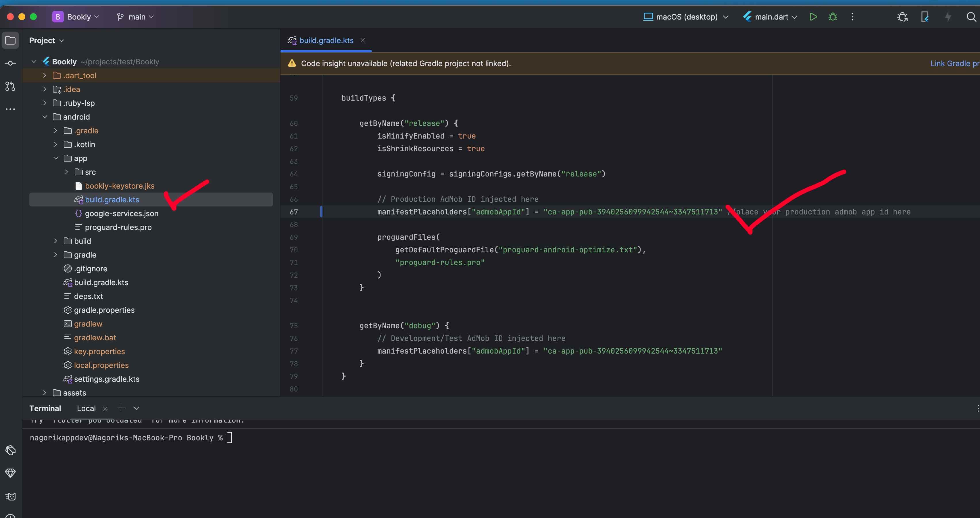The width and height of the screenshot is (980, 518).
Task: Expand the .gradle folder
Action: click(55, 131)
